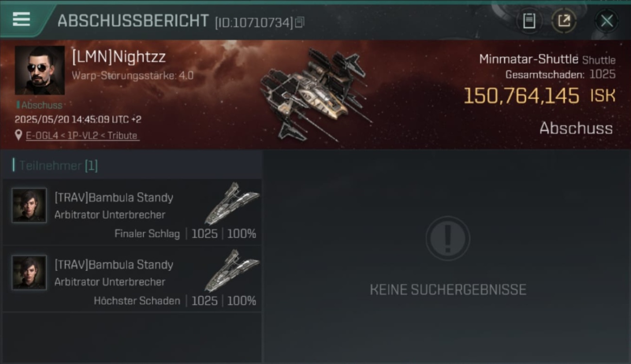
Task: View first Arbitrator ship icon
Action: click(232, 203)
